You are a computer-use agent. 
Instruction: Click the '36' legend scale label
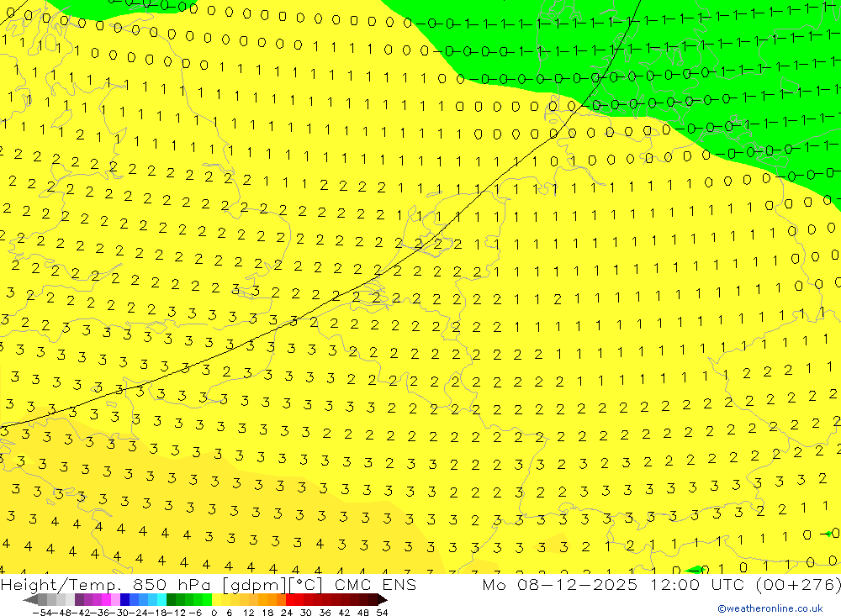325,613
